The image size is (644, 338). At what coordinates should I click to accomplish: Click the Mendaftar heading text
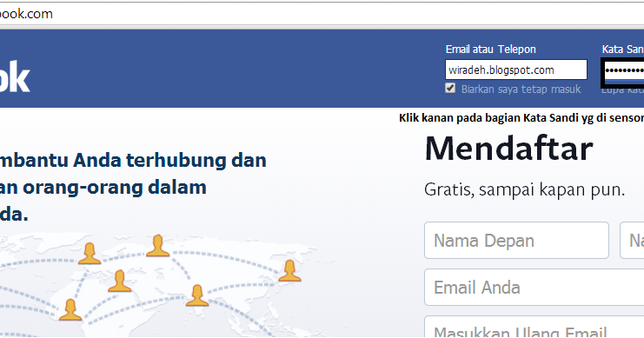(x=509, y=149)
